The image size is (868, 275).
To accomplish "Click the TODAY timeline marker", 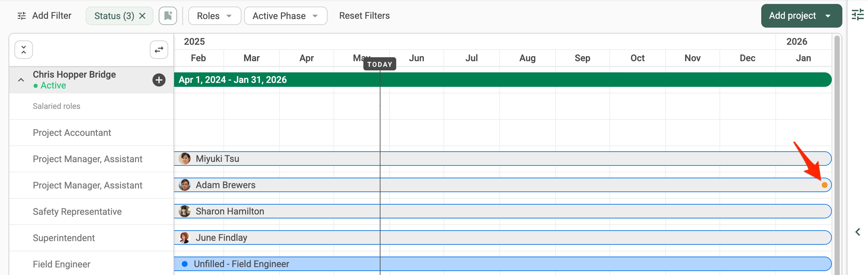I will [x=380, y=64].
